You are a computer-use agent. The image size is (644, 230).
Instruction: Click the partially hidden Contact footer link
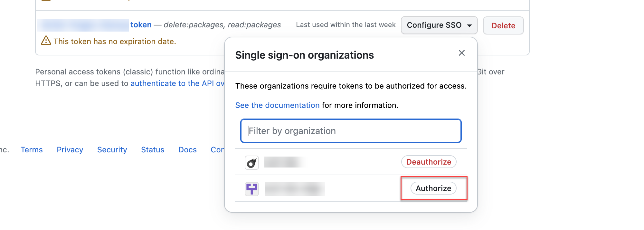[x=217, y=150]
